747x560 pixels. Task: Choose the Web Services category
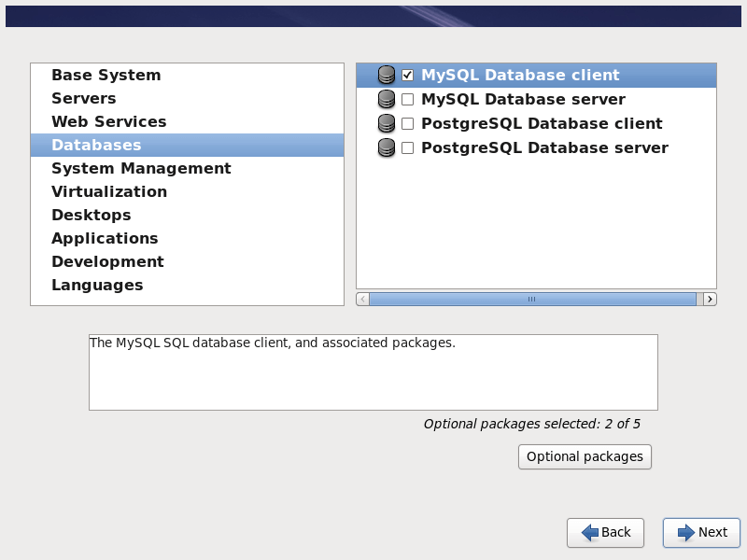pyautogui.click(x=108, y=122)
